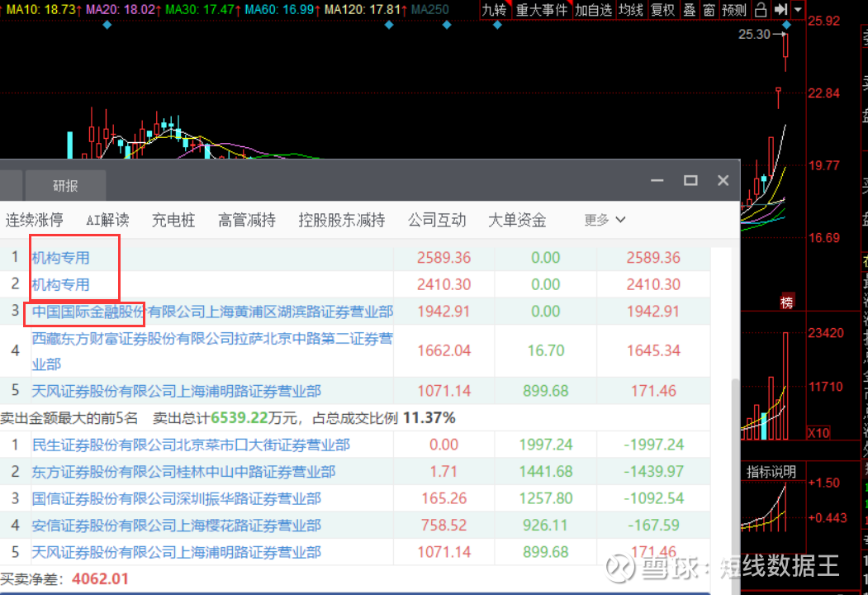Click the MA60: 16.99 indicator label
The image size is (868, 595).
tap(282, 9)
